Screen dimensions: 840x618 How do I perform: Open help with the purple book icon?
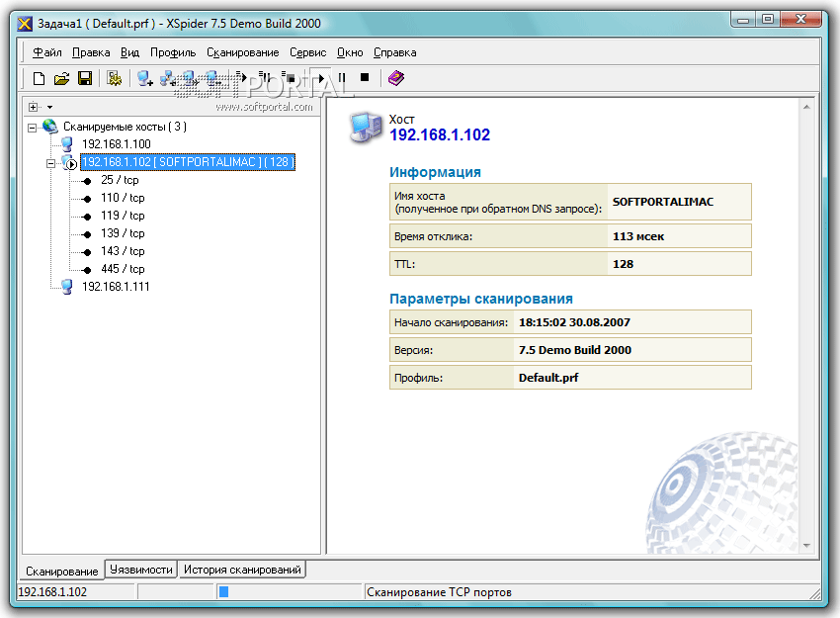pyautogui.click(x=396, y=78)
